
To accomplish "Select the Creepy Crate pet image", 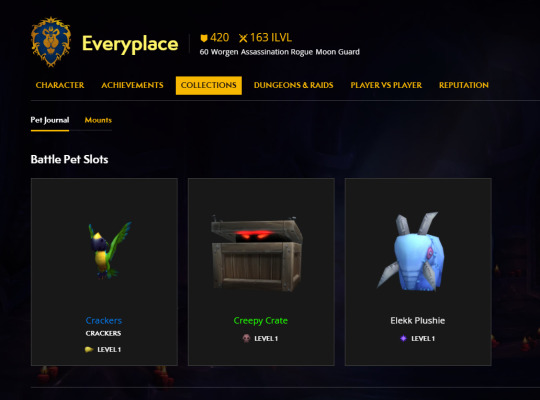I will coord(256,253).
